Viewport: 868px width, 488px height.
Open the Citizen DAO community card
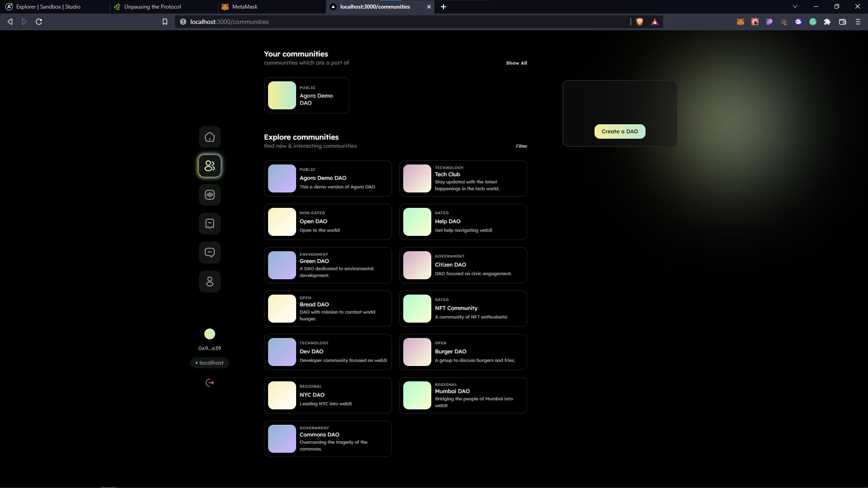coord(463,265)
